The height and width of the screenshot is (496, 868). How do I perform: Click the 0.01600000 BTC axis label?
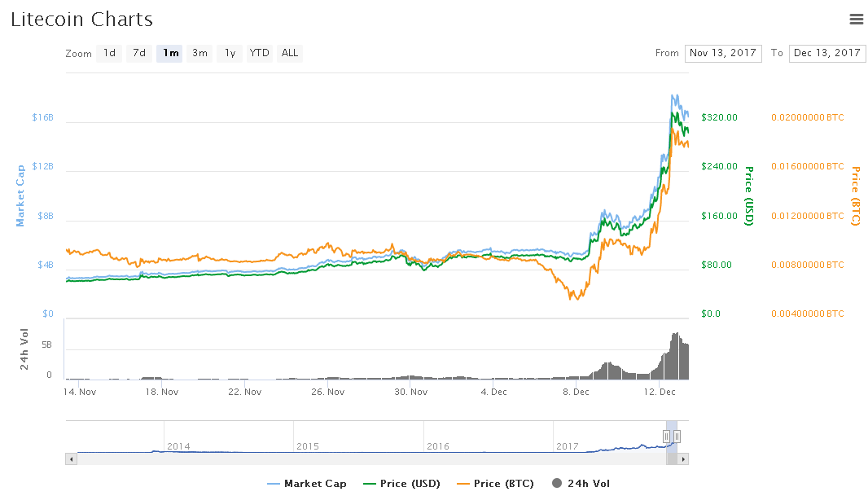[808, 166]
